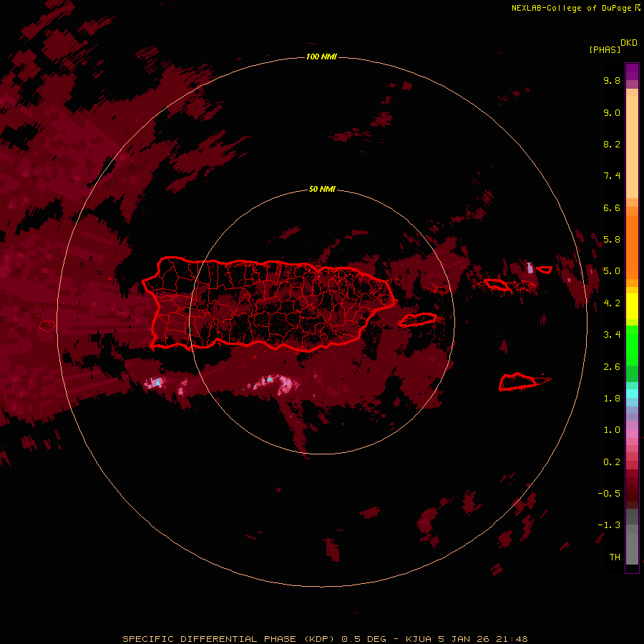Viewport: 644px width, 644px height.
Task: Pick the cyan segment of the color bar
Action: pos(632,394)
